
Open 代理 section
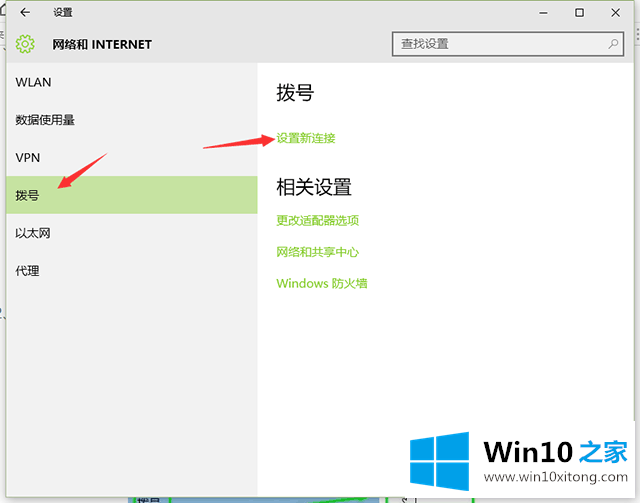pyautogui.click(x=131, y=271)
